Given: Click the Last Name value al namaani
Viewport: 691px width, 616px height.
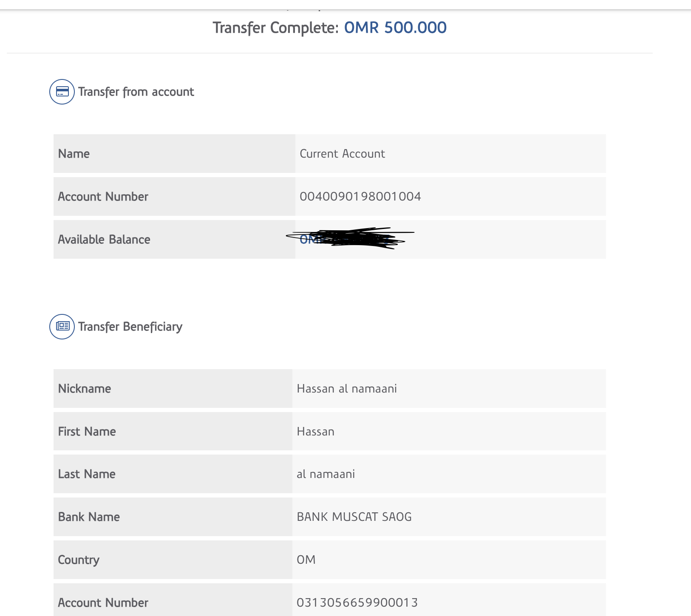Looking at the screenshot, I should pyautogui.click(x=326, y=474).
